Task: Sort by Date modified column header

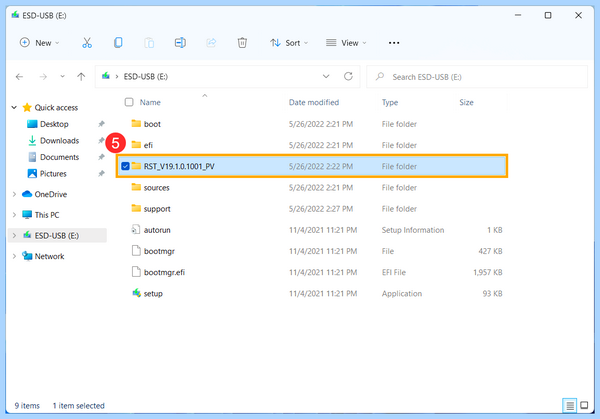Action: click(x=314, y=102)
